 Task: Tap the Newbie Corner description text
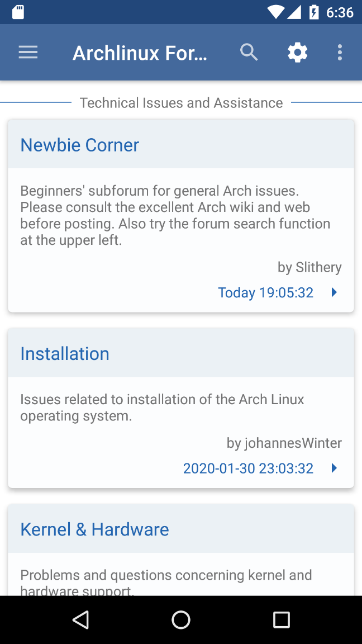click(x=175, y=215)
